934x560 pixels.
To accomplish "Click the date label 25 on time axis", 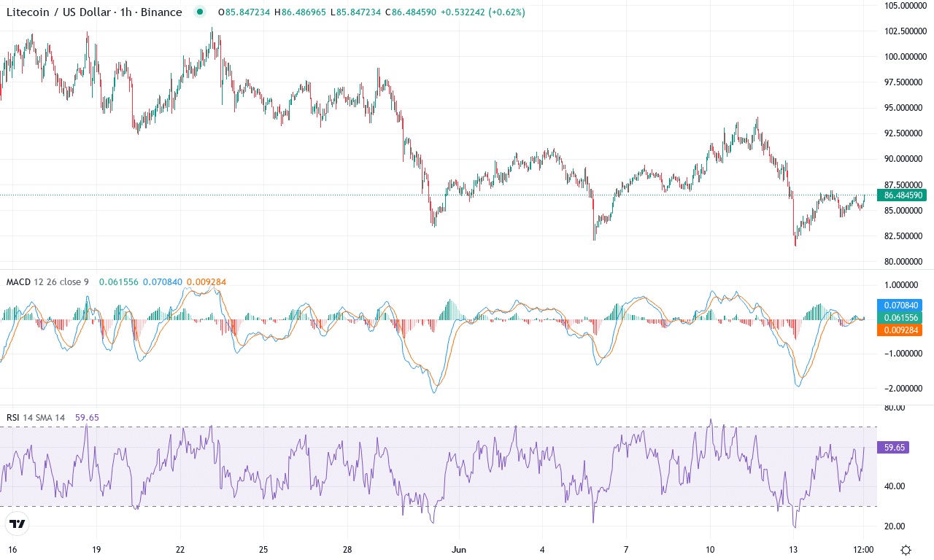I will point(264,549).
